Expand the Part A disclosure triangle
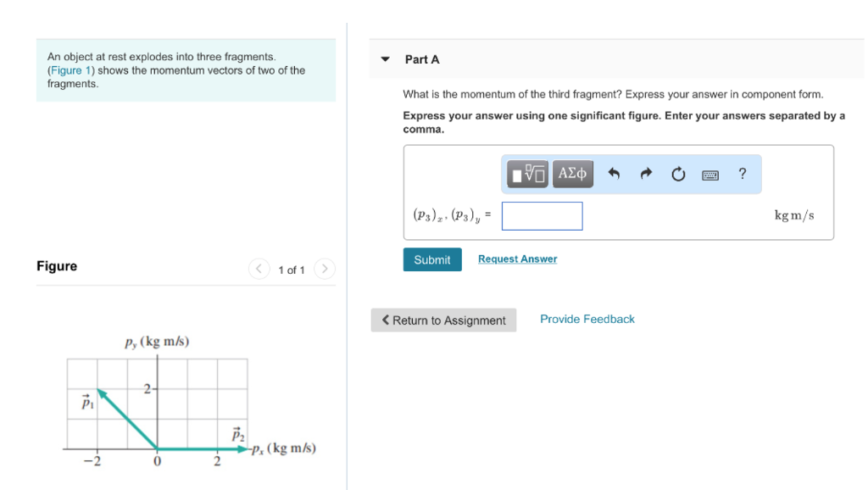Image resolution: width=868 pixels, height=490 pixels. coord(386,59)
